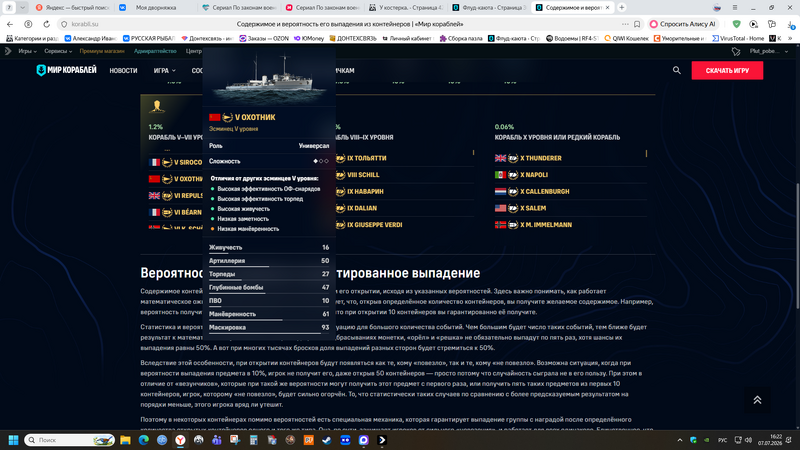
Task: Select the X Thunderer ship entry
Action: [x=540, y=158]
